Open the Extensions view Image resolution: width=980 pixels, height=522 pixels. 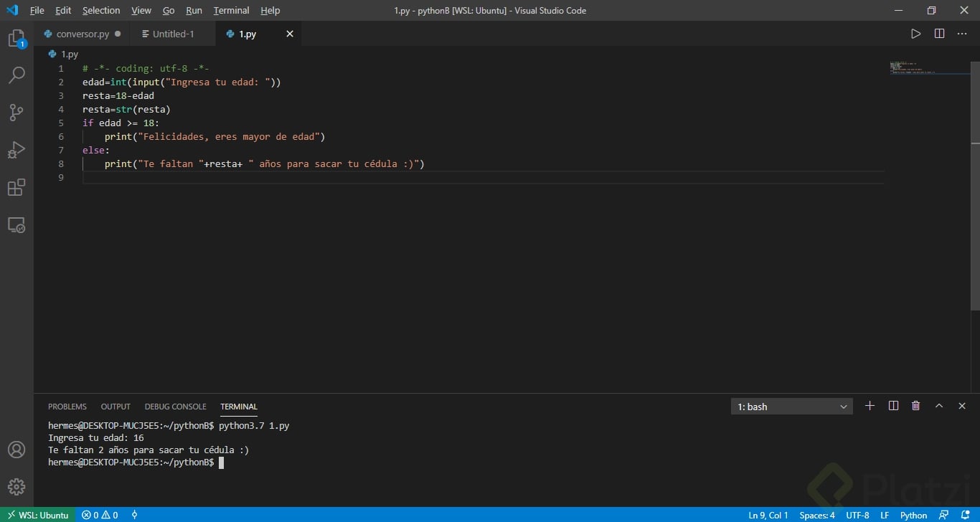[x=17, y=188]
